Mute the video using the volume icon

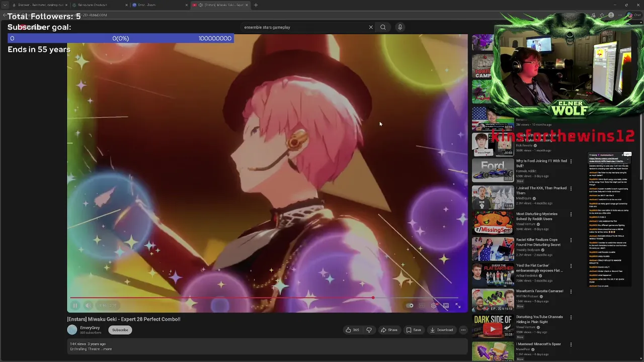(88, 305)
